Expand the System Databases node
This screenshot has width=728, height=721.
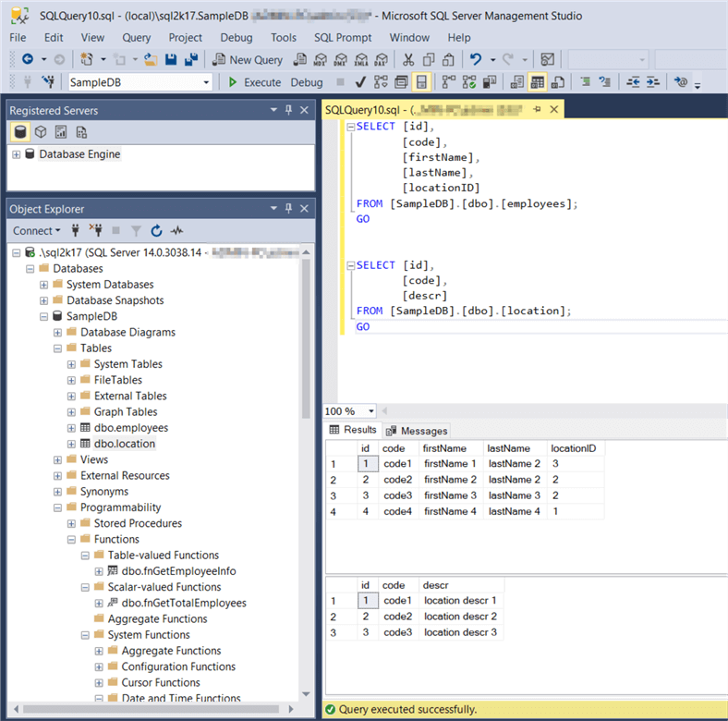pyautogui.click(x=43, y=285)
